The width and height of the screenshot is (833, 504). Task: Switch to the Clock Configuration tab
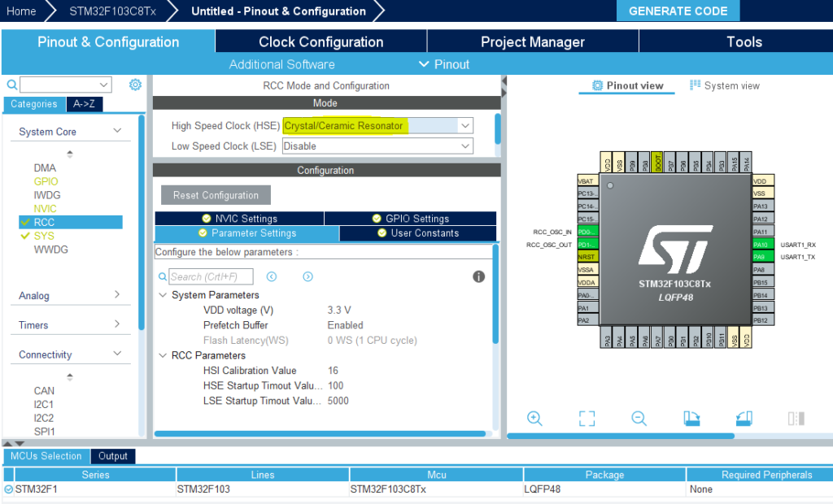coord(321,41)
